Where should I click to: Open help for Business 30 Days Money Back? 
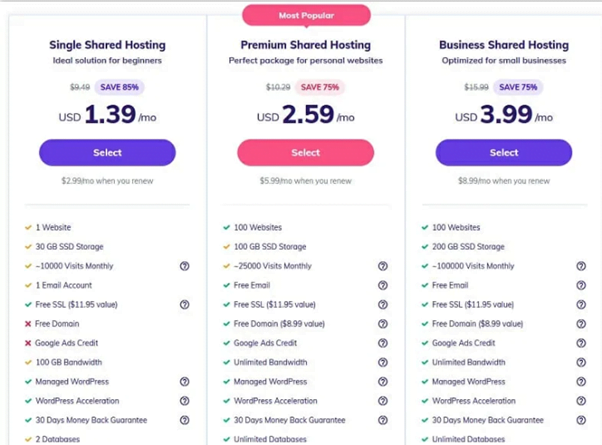tap(581, 420)
